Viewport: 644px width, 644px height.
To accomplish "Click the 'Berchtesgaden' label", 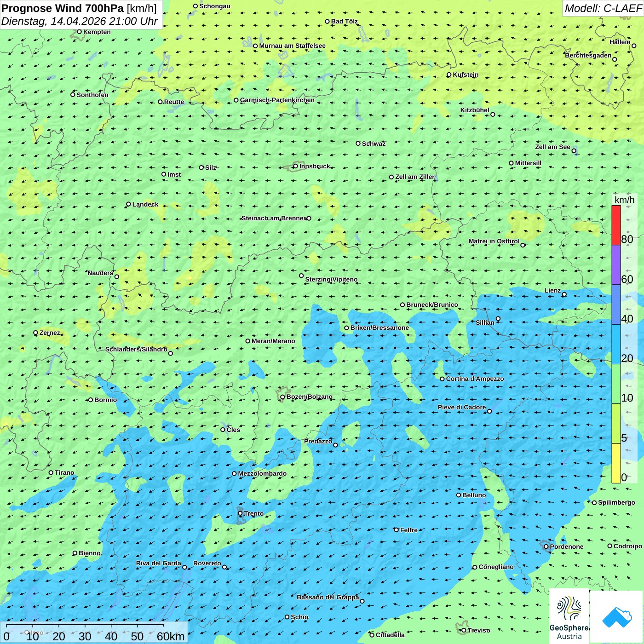I will coord(588,55).
